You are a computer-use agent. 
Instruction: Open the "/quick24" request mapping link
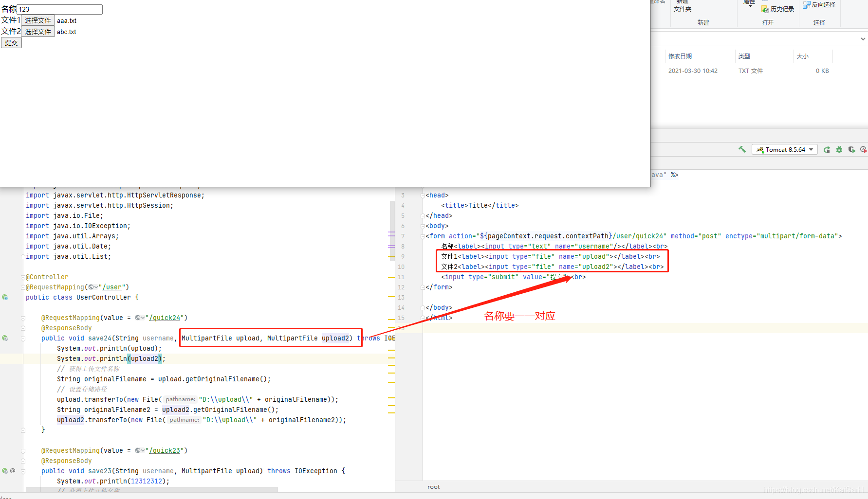165,318
